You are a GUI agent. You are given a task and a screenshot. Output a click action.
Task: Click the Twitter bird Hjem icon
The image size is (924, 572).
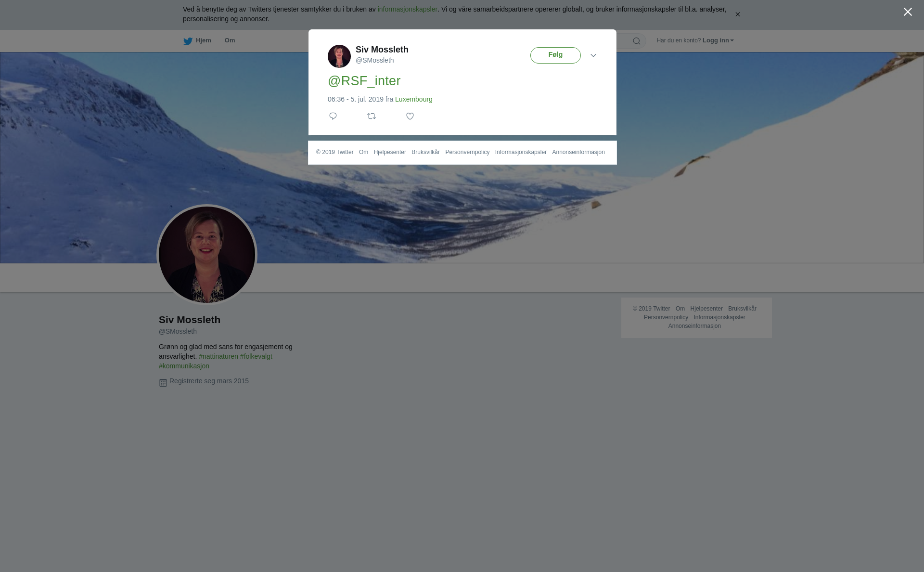click(x=188, y=41)
